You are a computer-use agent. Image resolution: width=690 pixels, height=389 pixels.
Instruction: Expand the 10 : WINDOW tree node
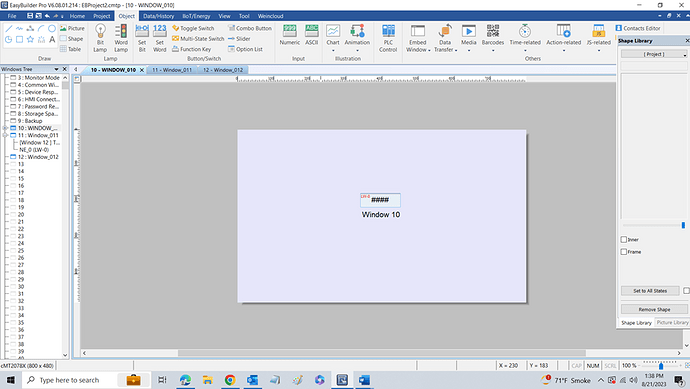5,128
